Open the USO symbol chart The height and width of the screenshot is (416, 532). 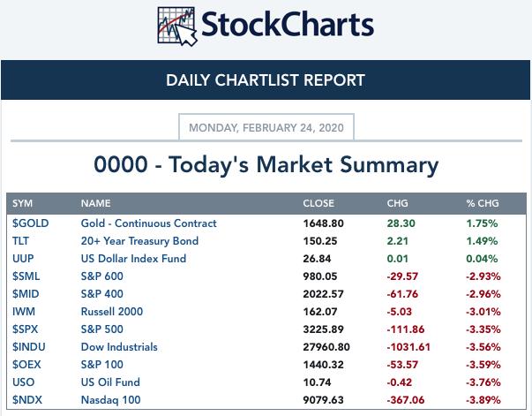tap(24, 382)
